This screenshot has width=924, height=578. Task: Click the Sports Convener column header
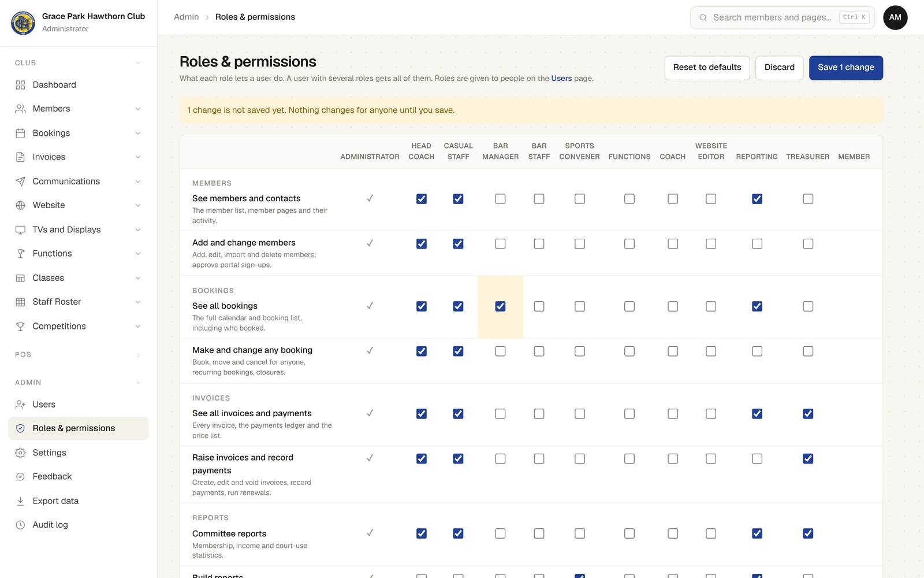click(579, 151)
